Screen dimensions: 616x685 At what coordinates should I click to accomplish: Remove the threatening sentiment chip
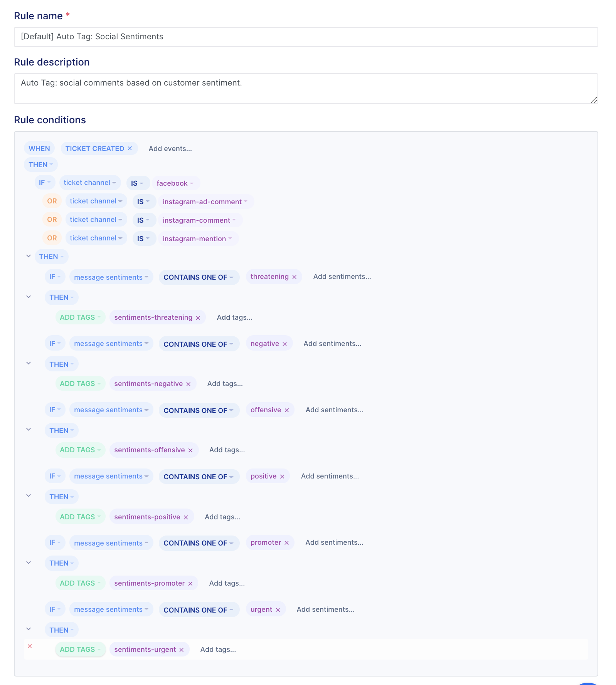(295, 277)
